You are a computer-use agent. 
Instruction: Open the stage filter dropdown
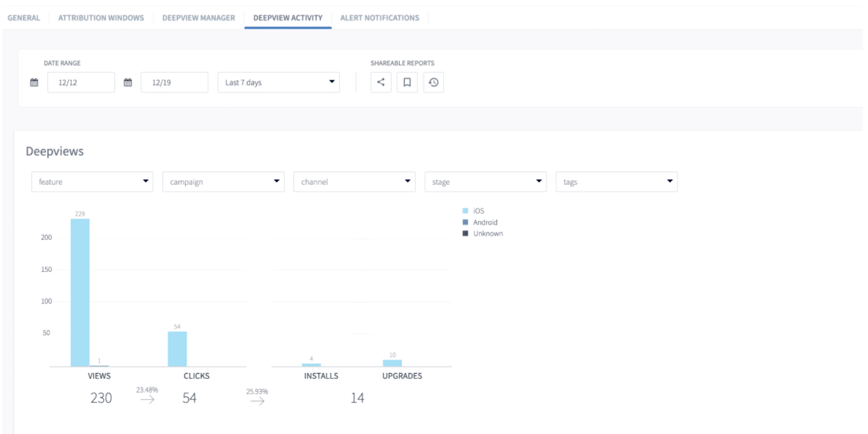pos(485,182)
